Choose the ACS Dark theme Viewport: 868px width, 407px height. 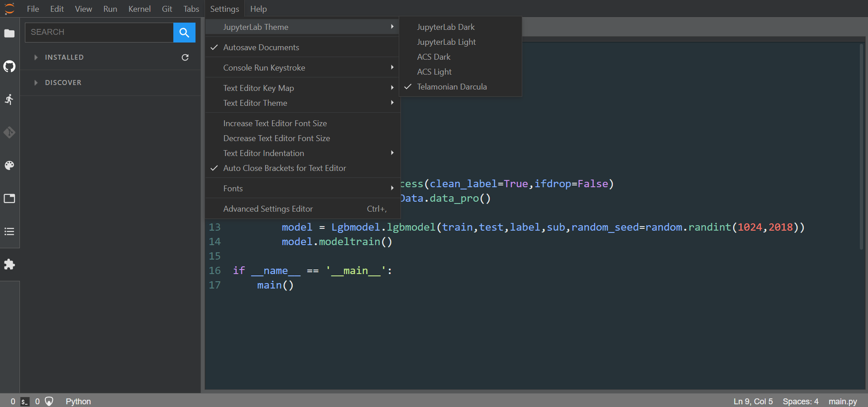click(x=461, y=57)
